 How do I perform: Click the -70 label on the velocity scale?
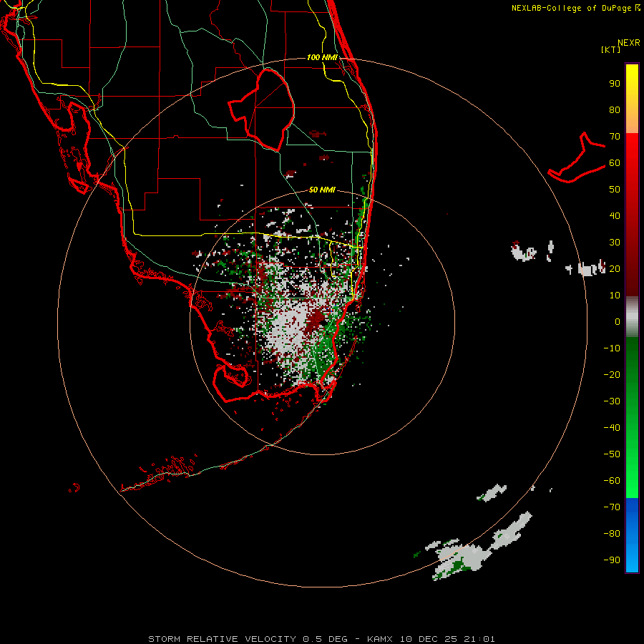point(612,507)
